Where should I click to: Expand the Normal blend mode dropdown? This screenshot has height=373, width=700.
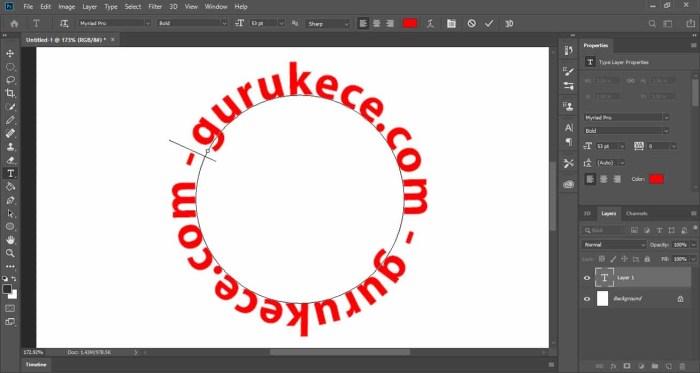click(614, 245)
